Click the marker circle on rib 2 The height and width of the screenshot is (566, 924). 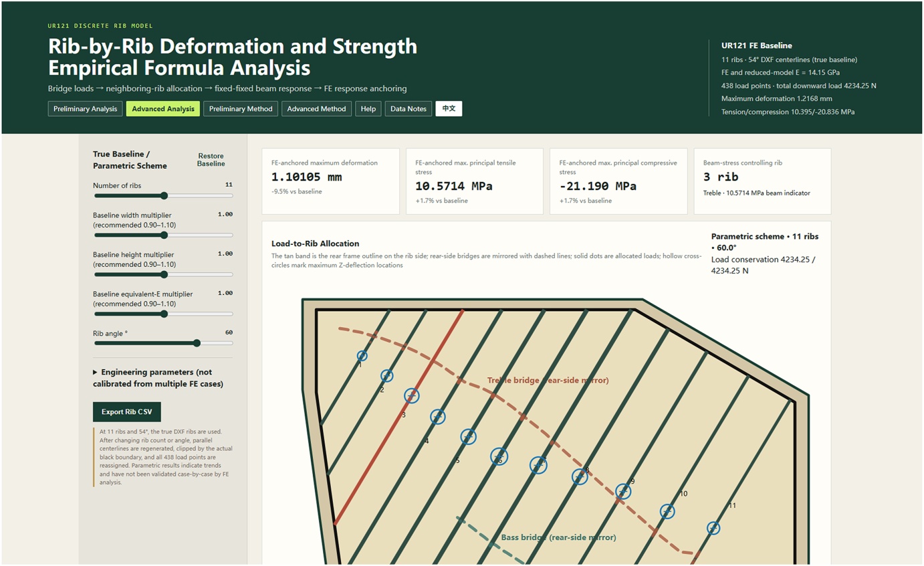click(x=386, y=376)
